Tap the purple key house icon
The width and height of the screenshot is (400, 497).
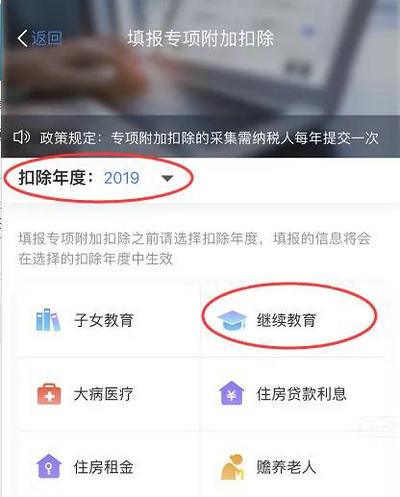click(49, 466)
